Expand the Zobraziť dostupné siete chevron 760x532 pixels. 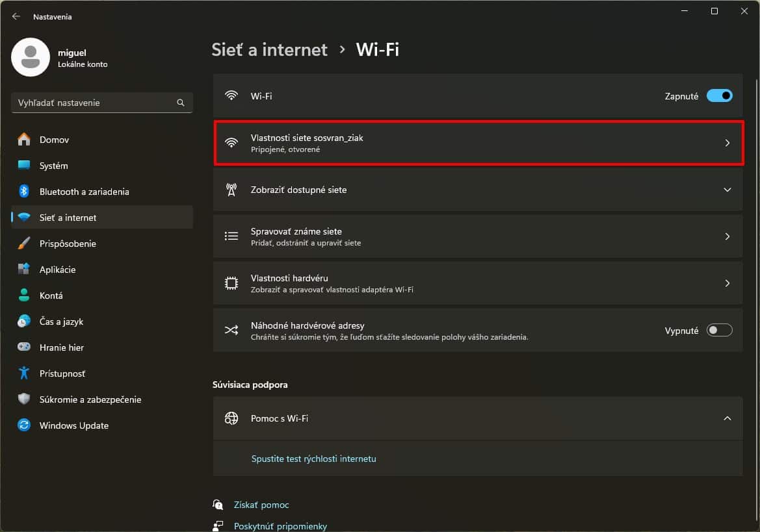click(x=727, y=190)
